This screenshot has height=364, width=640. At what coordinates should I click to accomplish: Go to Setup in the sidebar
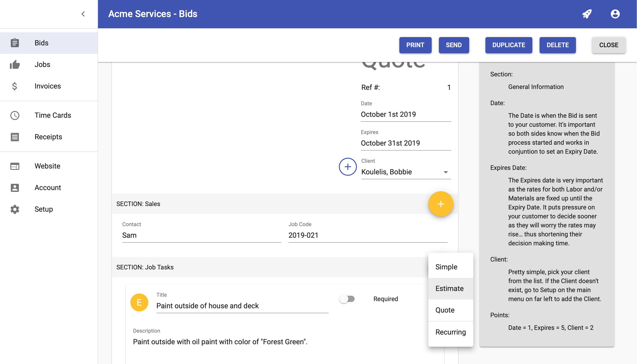pos(44,209)
